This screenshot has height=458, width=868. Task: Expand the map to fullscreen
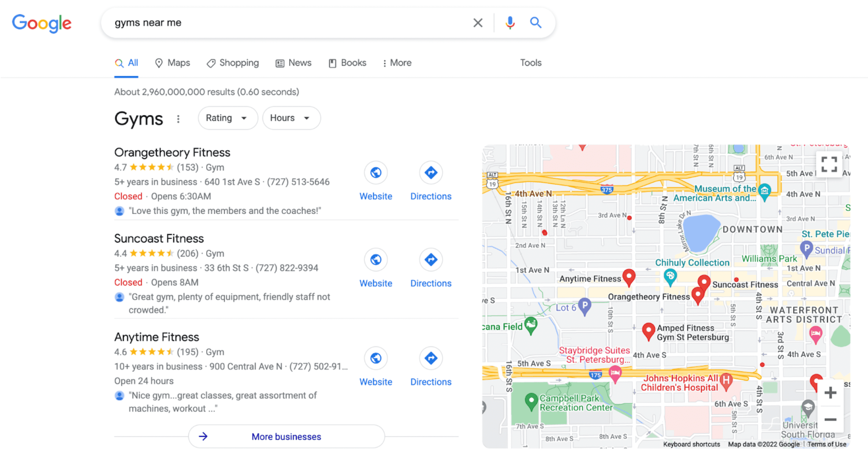click(x=829, y=164)
